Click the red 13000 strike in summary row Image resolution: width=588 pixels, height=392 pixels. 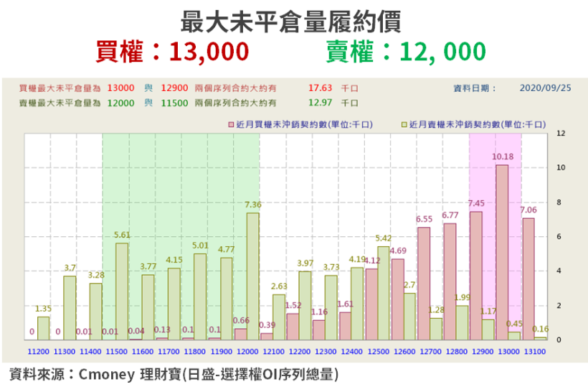pos(120,88)
